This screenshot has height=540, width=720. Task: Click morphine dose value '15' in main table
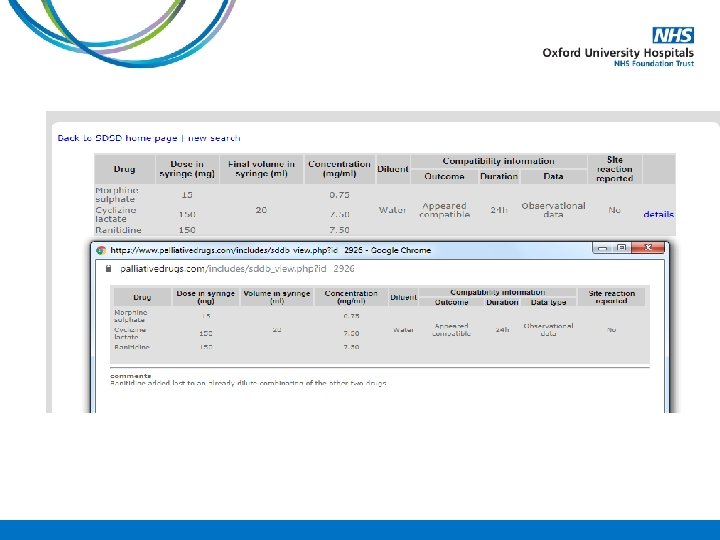coord(187,195)
